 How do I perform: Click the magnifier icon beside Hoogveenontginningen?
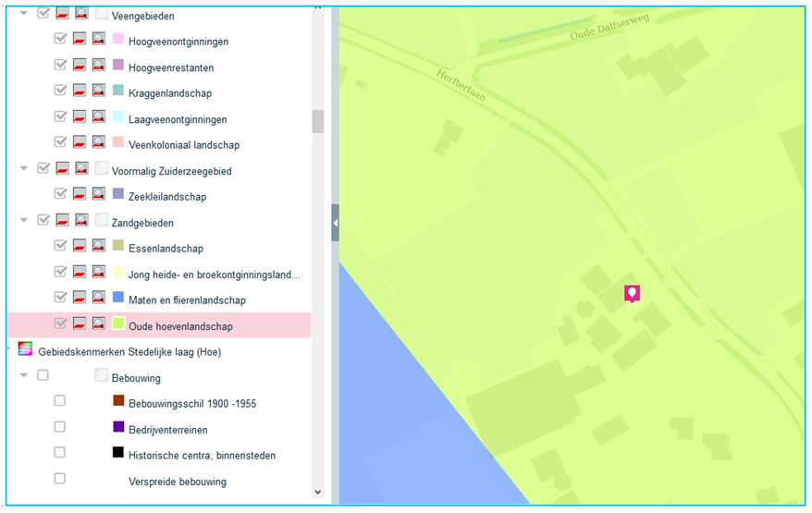(99, 39)
